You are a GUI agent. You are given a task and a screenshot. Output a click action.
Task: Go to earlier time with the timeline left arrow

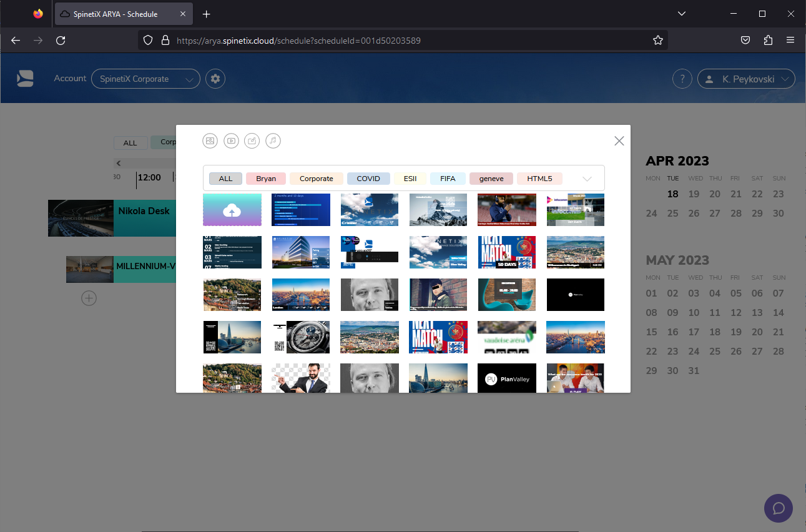[x=119, y=164]
